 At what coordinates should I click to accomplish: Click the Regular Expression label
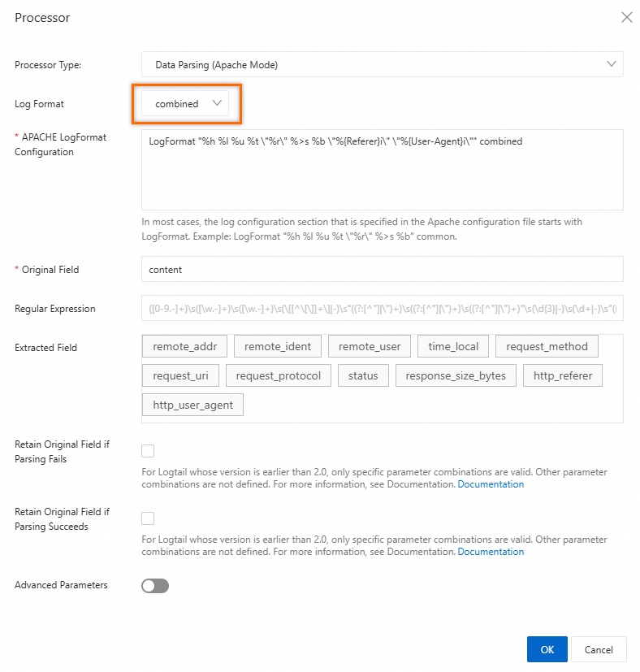[55, 309]
